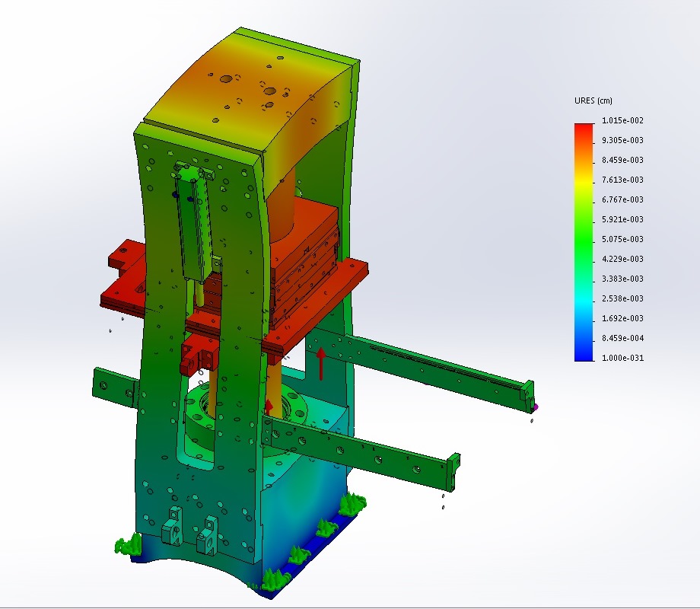Viewport: 700px width, 609px height.
Task: Select the URES (cm) legend title
Action: pos(593,100)
